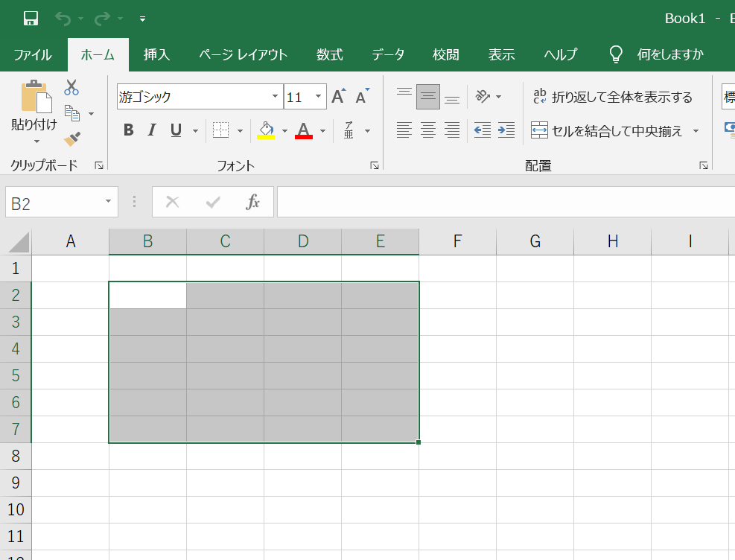Image resolution: width=735 pixels, height=560 pixels.
Task: Cut selection with the scissors icon
Action: (x=71, y=87)
